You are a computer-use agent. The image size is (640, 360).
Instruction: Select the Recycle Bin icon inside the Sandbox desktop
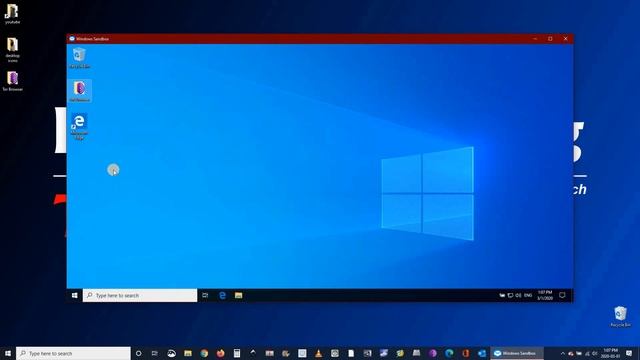pos(79,58)
